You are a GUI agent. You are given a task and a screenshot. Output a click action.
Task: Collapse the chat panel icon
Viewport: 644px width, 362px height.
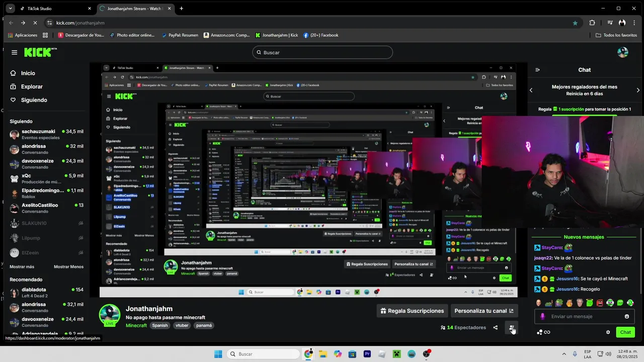[537, 70]
